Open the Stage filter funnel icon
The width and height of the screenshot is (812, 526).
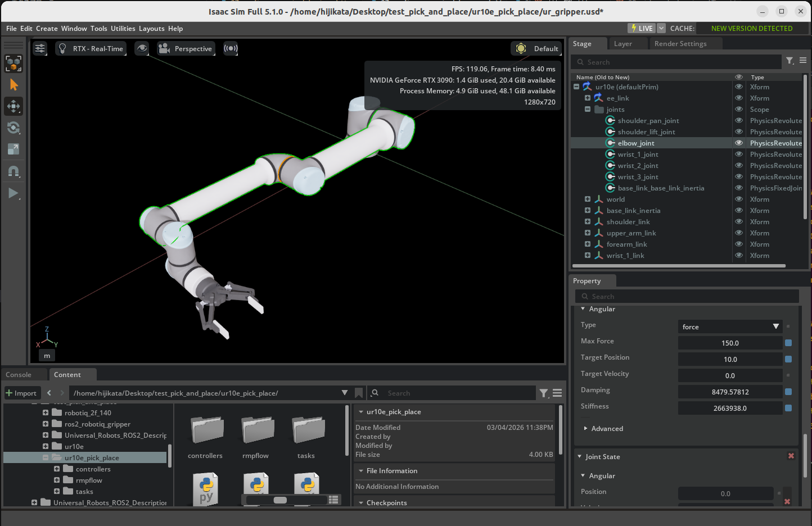(x=790, y=61)
